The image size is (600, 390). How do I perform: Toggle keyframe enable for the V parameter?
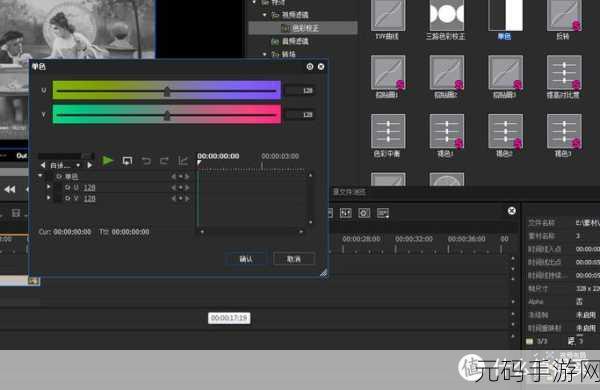point(68,198)
